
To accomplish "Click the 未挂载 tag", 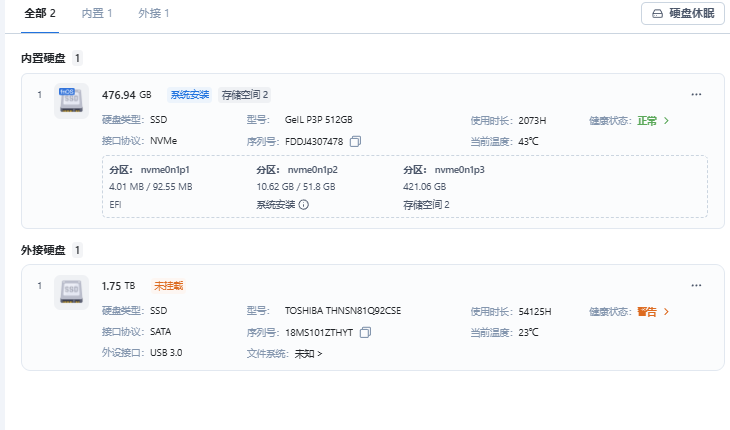I will click(169, 286).
